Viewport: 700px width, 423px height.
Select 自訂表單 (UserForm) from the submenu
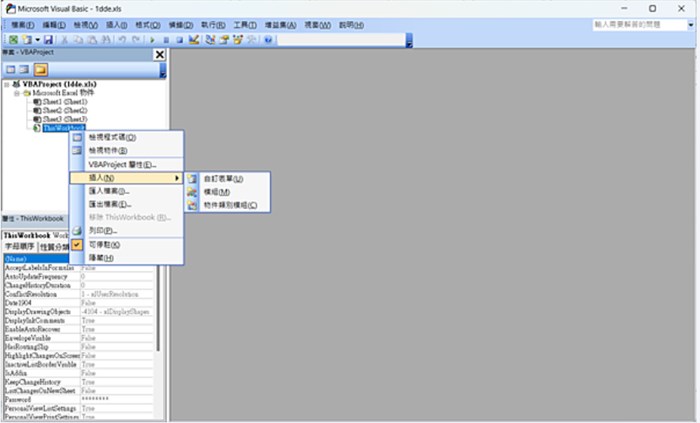tap(223, 178)
